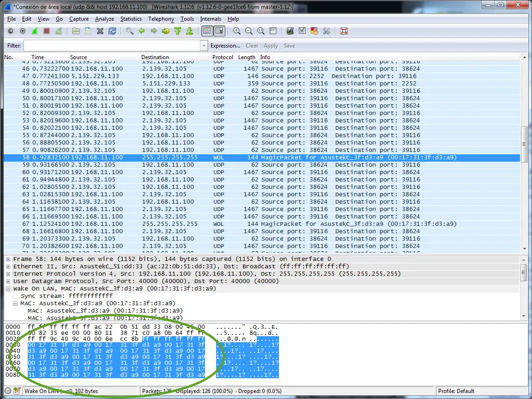Toggle auto scroll during live capture
Image resolution: width=532 pixels, height=399 pixels.
(x=219, y=31)
